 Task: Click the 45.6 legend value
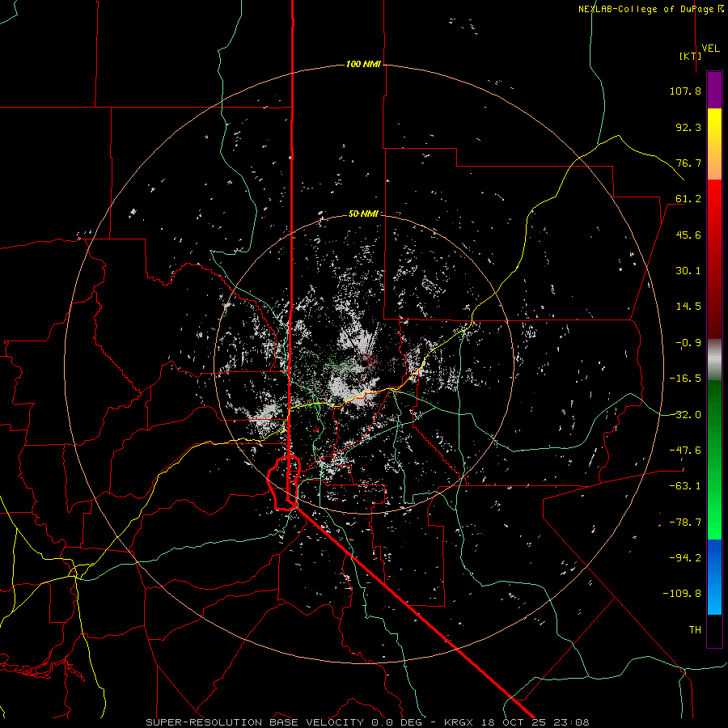(x=688, y=235)
